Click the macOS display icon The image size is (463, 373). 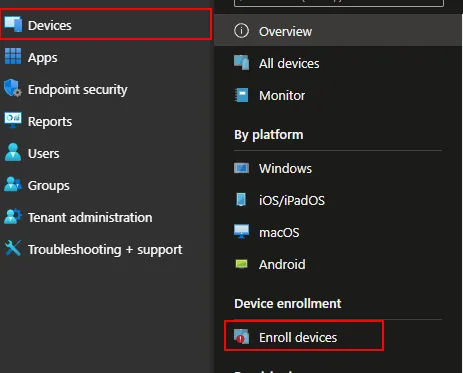[241, 231]
